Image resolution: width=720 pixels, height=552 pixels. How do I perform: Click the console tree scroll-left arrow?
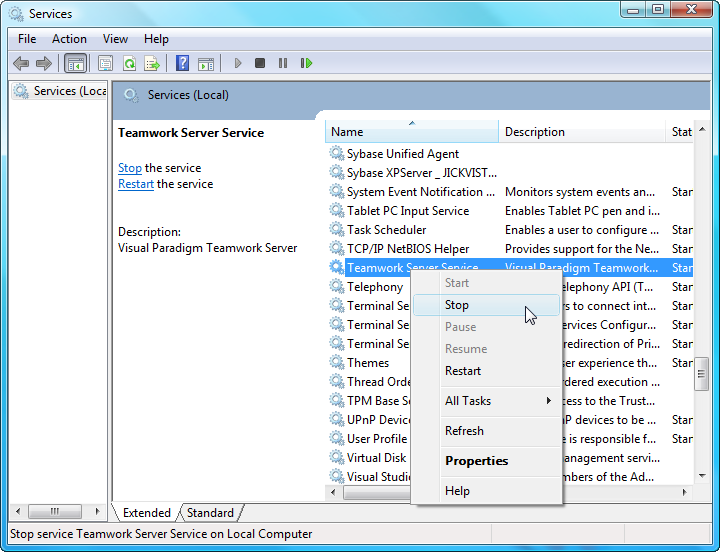click(x=18, y=511)
